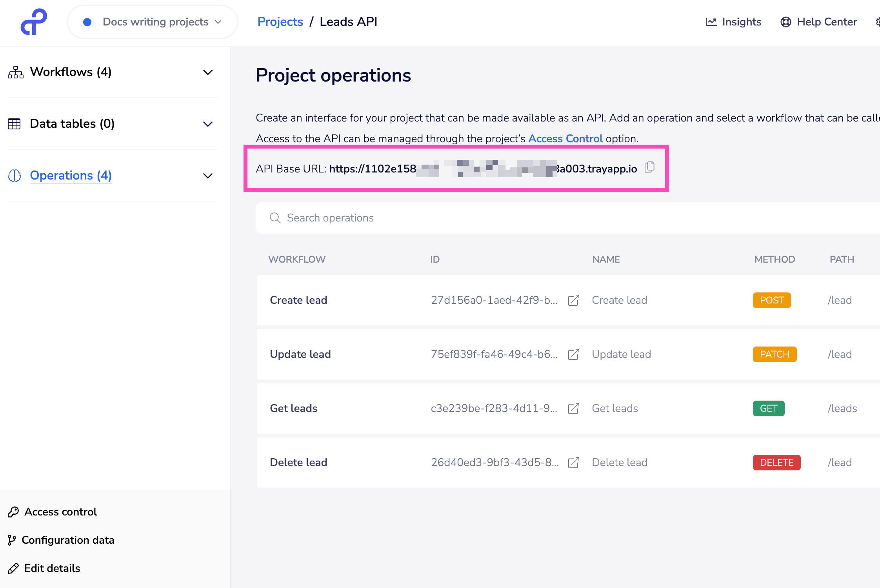Select the Operations icon in sidebar
The width and height of the screenshot is (880, 588).
(x=14, y=176)
